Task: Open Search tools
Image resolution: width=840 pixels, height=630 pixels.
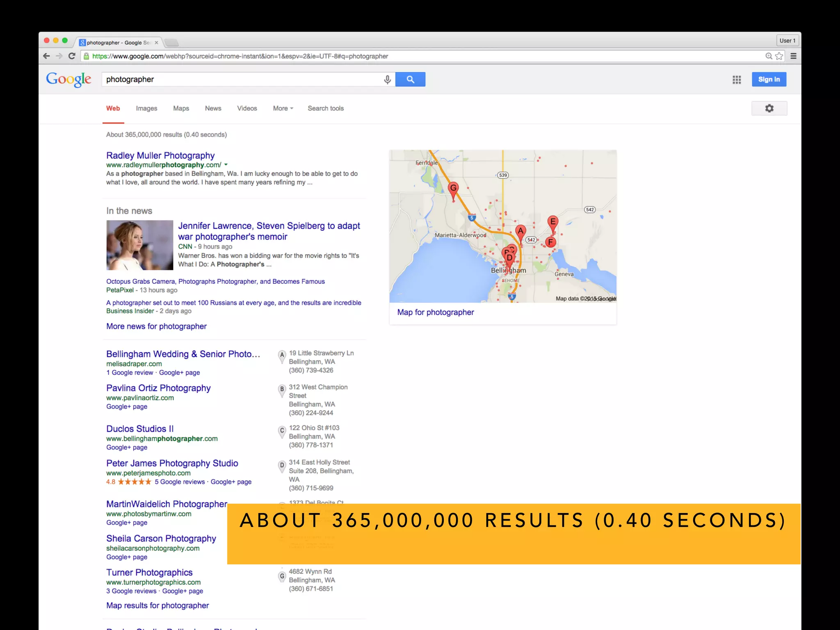Action: coord(326,108)
